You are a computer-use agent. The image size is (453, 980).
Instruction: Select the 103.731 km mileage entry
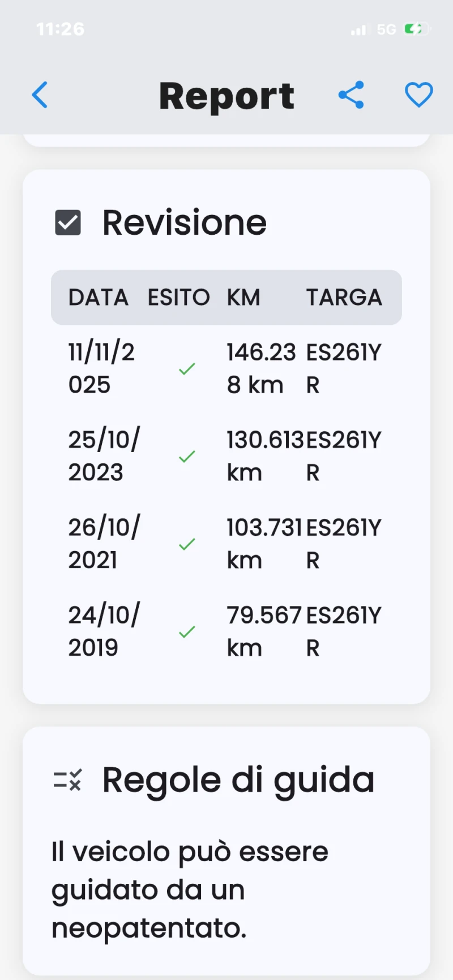click(263, 544)
